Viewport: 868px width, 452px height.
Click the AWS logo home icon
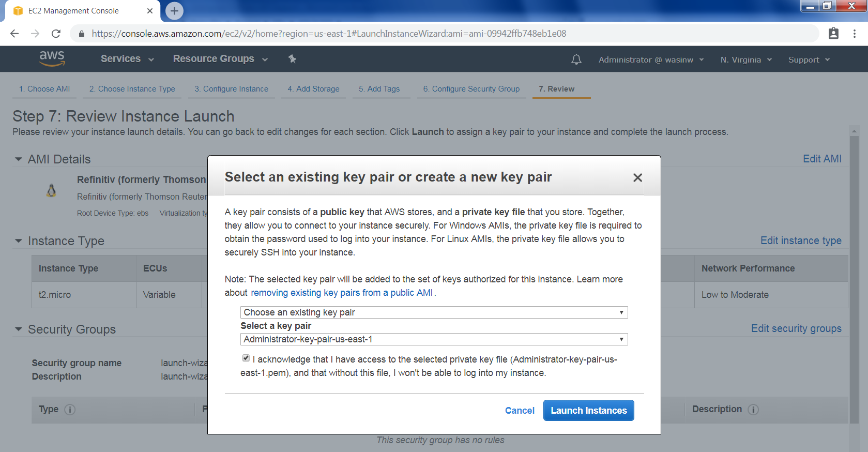(52, 58)
